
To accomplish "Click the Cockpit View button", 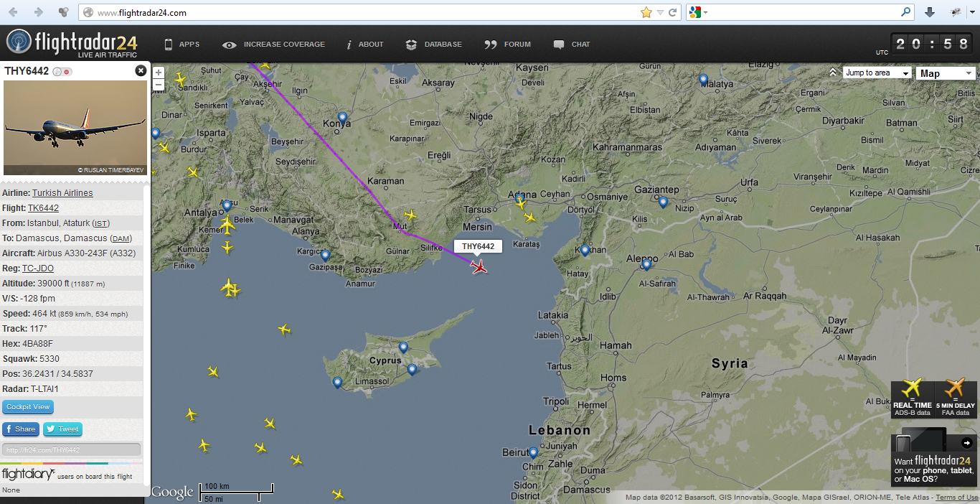I will click(28, 407).
